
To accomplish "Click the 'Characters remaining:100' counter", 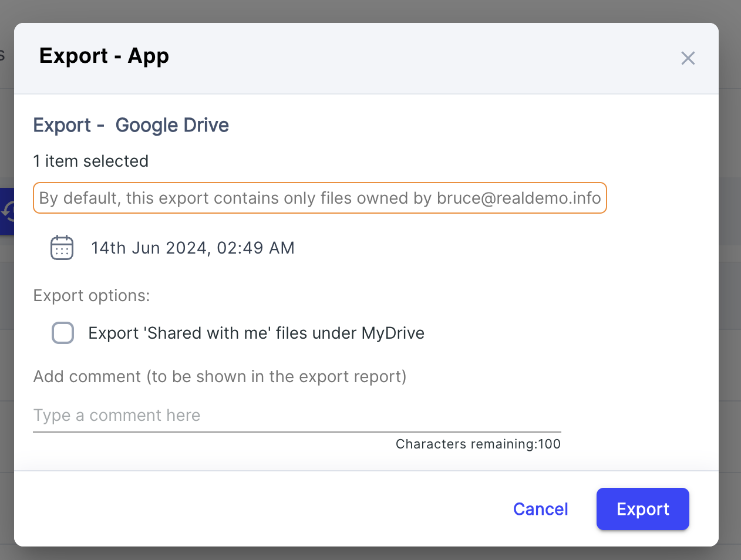I will [478, 444].
